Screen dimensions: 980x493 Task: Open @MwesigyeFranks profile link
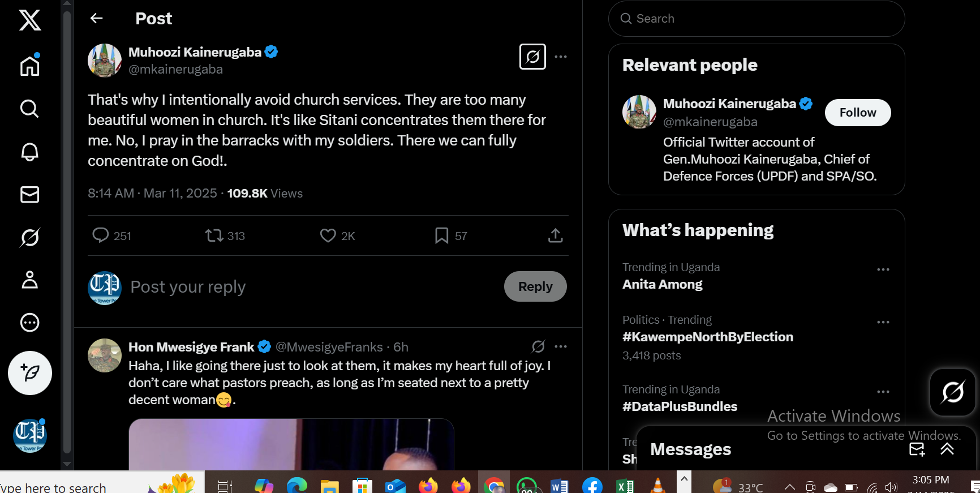pyautogui.click(x=329, y=347)
